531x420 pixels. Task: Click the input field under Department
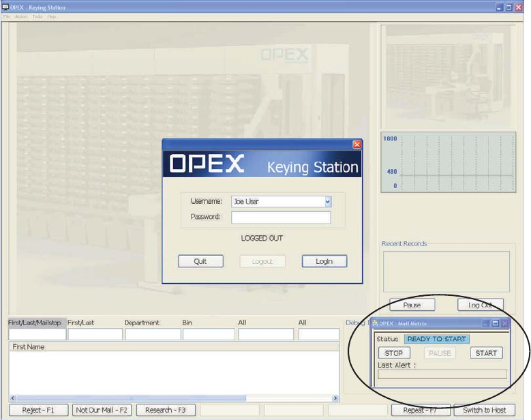[x=153, y=334]
